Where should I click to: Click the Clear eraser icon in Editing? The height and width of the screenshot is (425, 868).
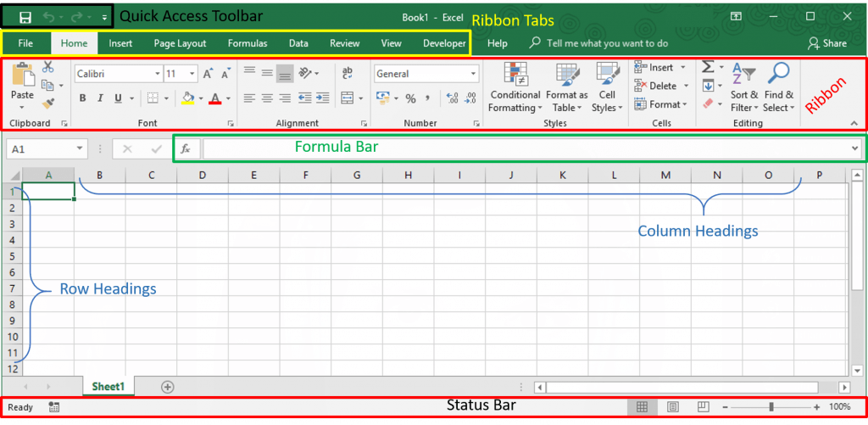(708, 103)
